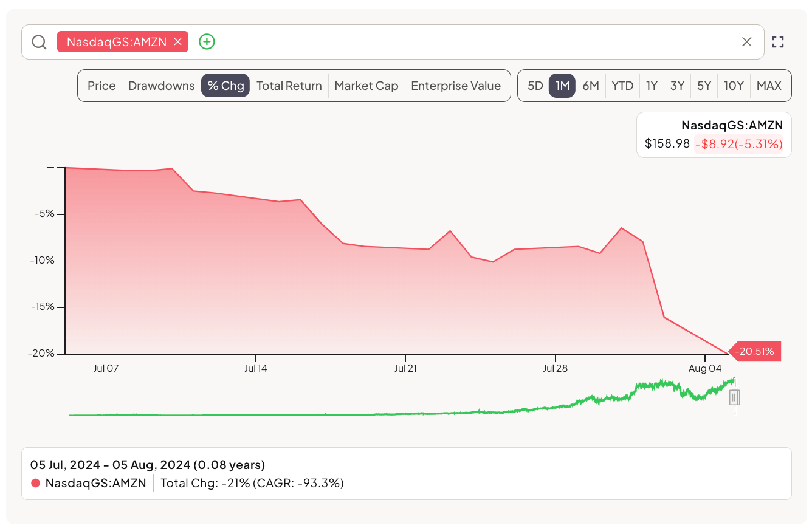The width and height of the screenshot is (812, 531).
Task: Click the Aug 04 axis label
Action: point(705,368)
